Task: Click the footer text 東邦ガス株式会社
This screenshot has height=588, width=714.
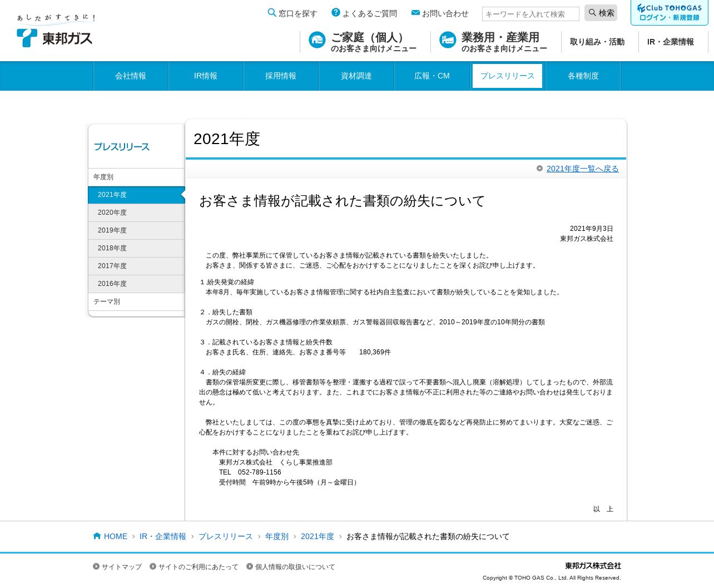Action: pyautogui.click(x=593, y=566)
